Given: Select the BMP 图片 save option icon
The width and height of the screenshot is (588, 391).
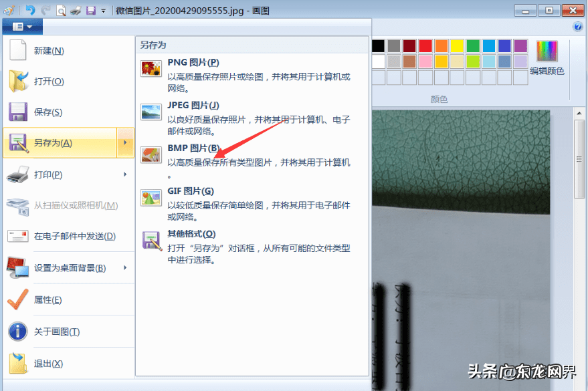Looking at the screenshot, I should [x=151, y=155].
